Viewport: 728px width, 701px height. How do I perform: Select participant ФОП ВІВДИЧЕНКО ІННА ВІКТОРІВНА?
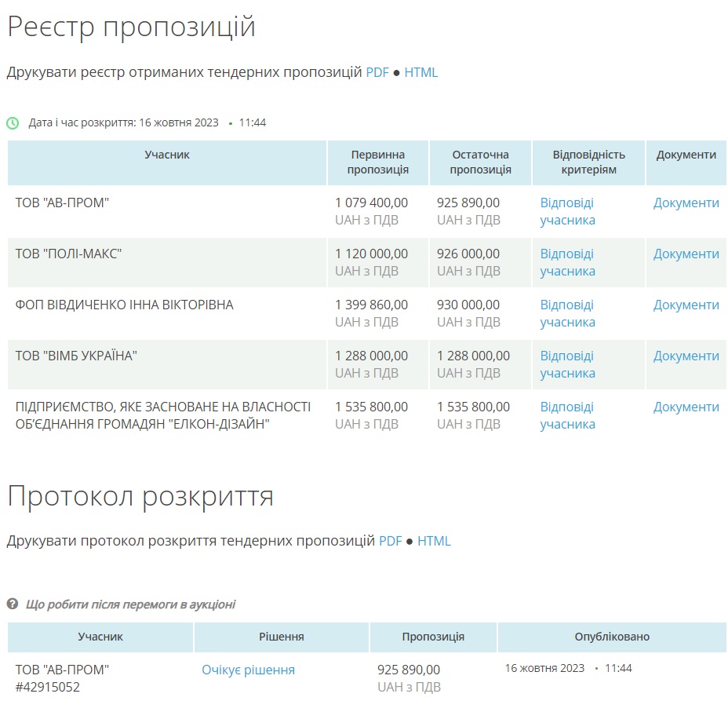(124, 305)
